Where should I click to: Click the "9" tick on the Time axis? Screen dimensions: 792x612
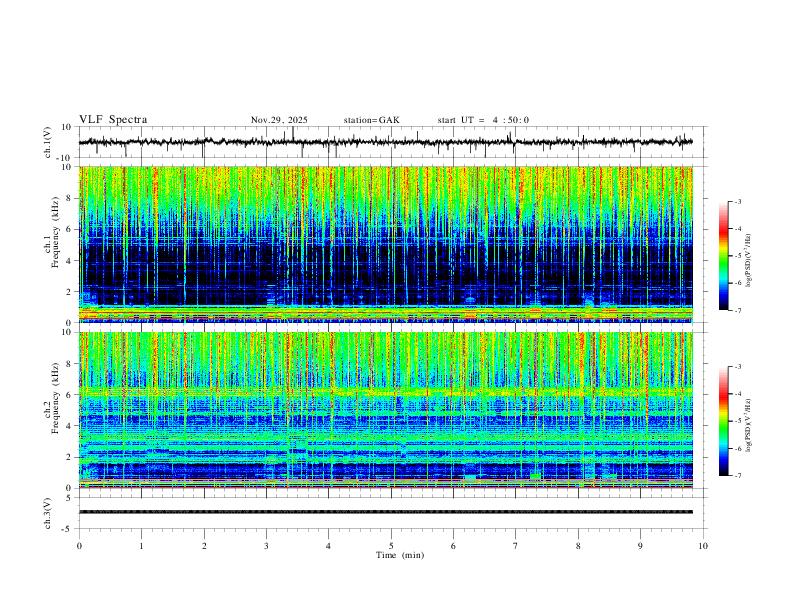pyautogui.click(x=640, y=546)
